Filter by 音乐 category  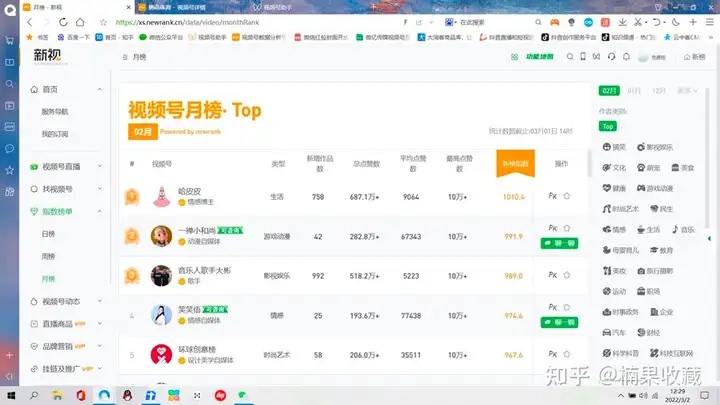(x=683, y=230)
